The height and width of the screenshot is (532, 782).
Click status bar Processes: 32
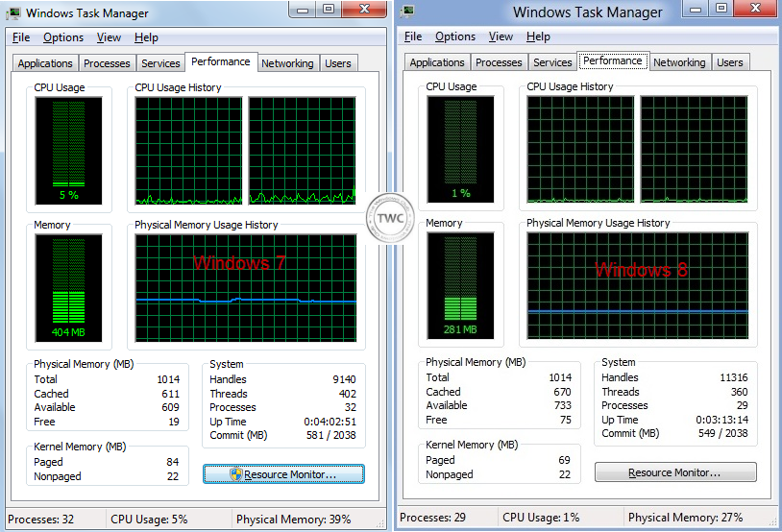41,520
